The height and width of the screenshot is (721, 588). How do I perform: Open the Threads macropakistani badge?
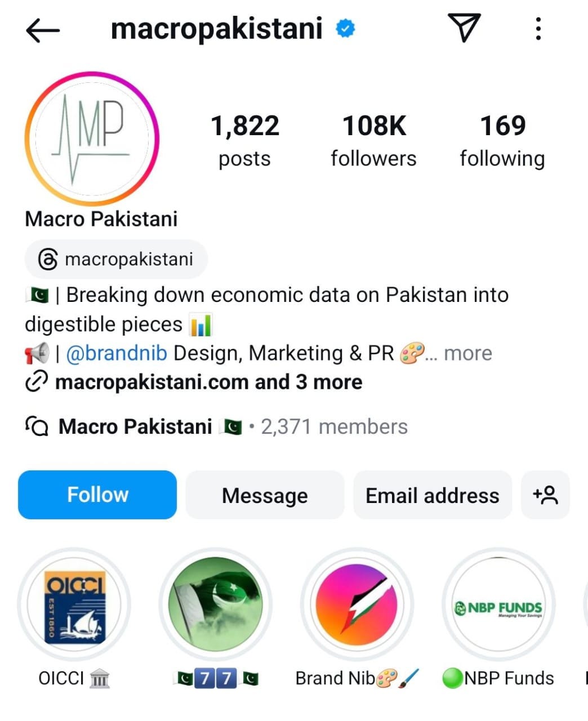click(116, 259)
